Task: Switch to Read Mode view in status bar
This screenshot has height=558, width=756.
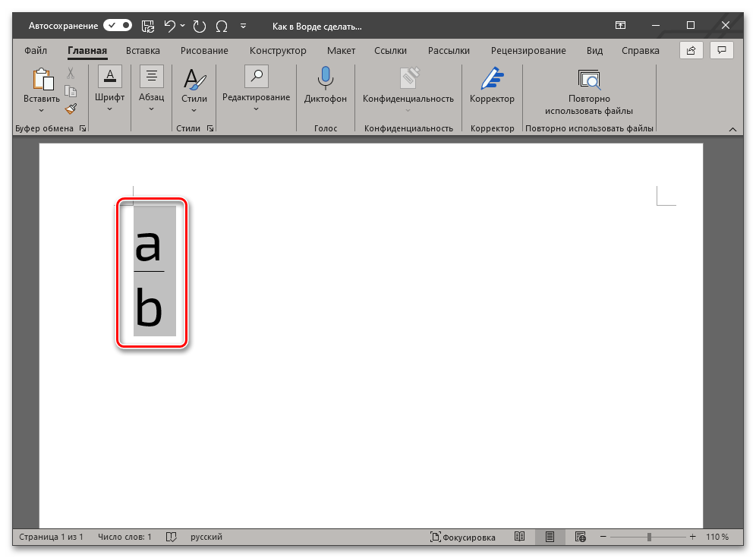Action: click(519, 537)
